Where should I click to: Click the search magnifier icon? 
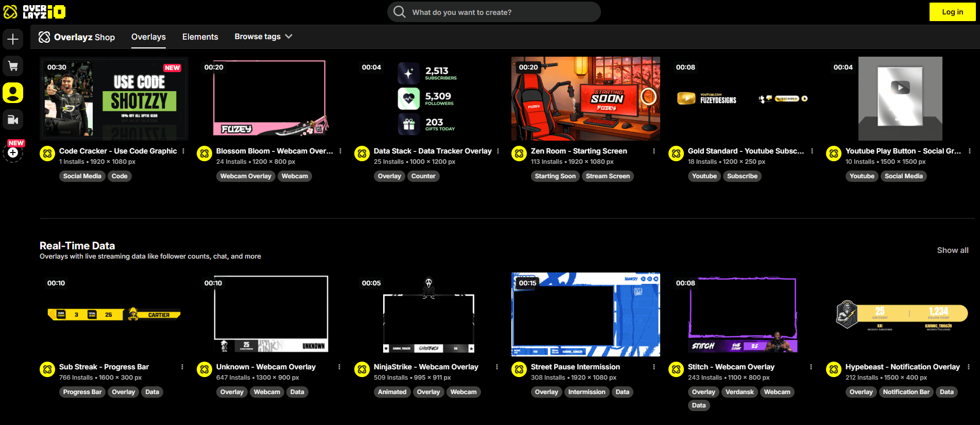coord(400,12)
